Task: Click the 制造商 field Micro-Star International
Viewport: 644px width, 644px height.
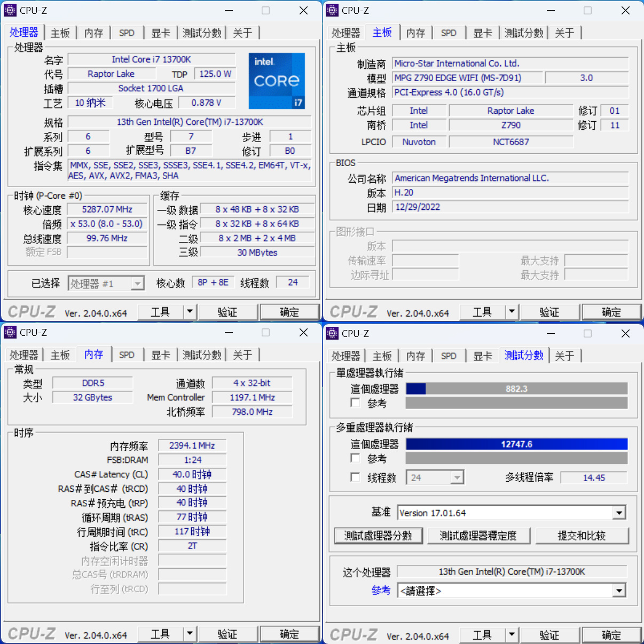Action: click(511, 63)
